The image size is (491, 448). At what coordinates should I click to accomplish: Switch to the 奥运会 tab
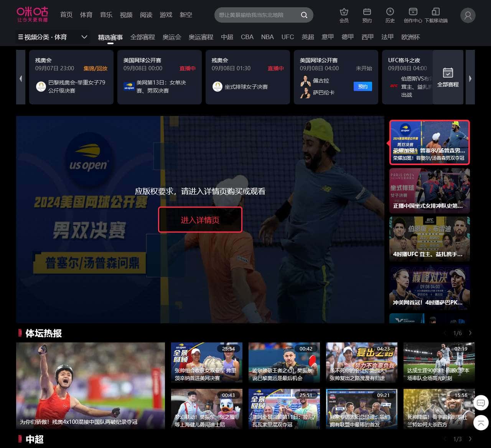coord(172,37)
